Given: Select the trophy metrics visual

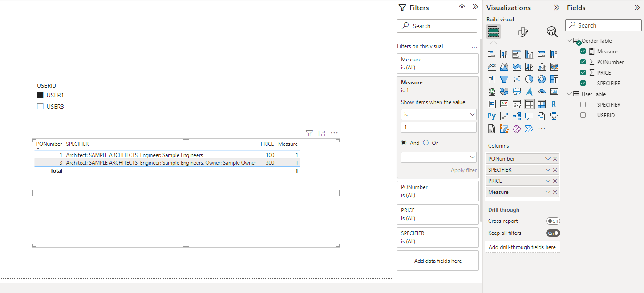Looking at the screenshot, I should [x=554, y=116].
